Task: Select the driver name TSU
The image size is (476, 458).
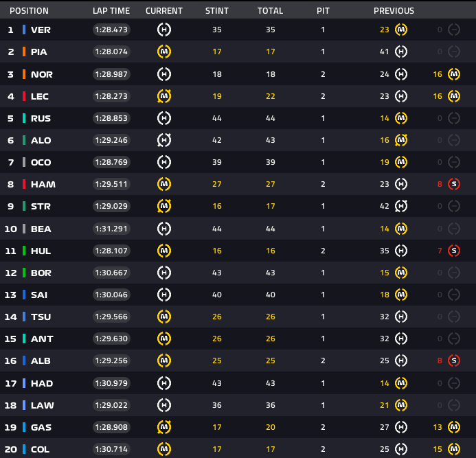Action: point(41,317)
